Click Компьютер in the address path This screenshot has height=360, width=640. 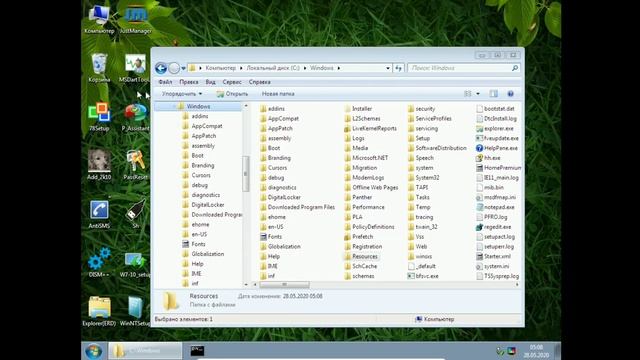coord(220,68)
